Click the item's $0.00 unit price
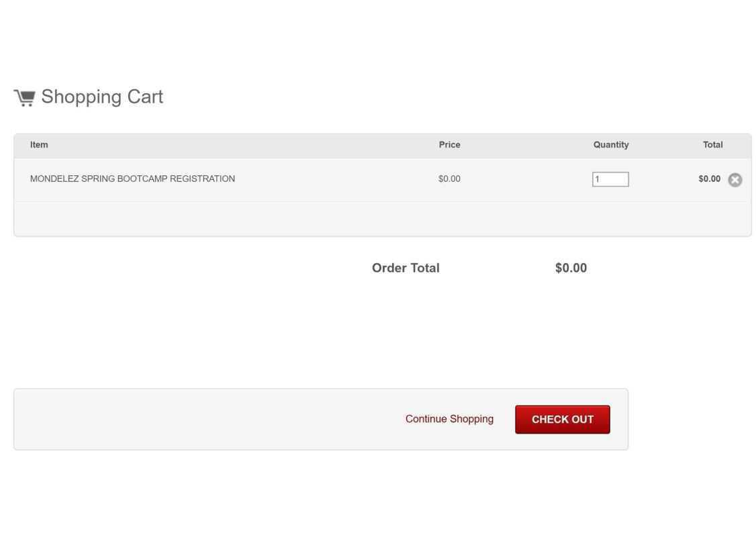The image size is (756, 535). [449, 179]
